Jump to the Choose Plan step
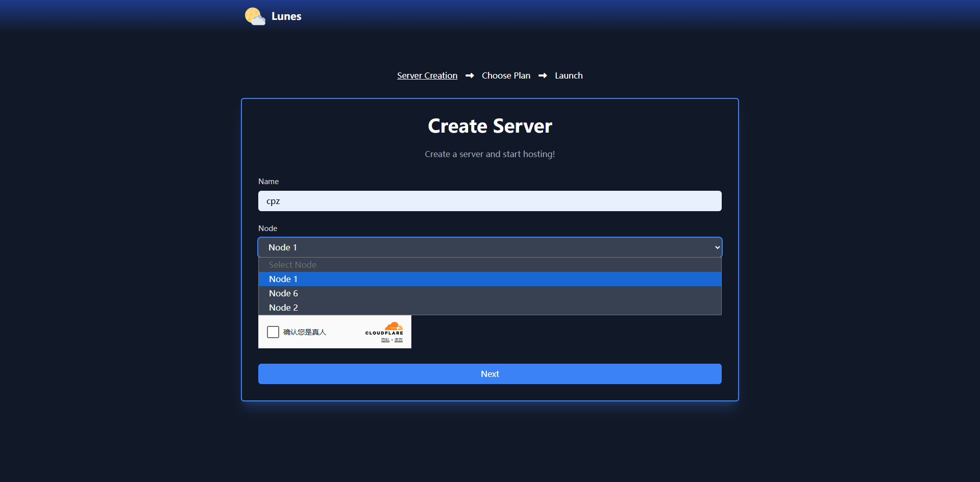The width and height of the screenshot is (980, 482). [x=506, y=75]
